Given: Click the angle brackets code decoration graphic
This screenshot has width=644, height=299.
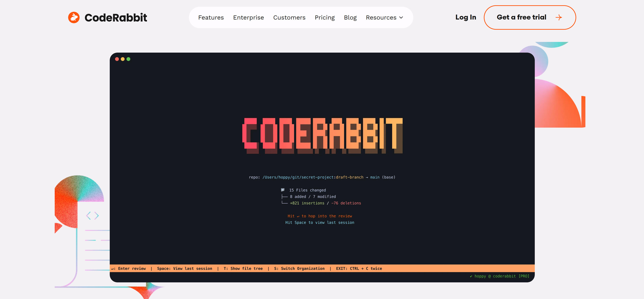Looking at the screenshot, I should pos(93,215).
